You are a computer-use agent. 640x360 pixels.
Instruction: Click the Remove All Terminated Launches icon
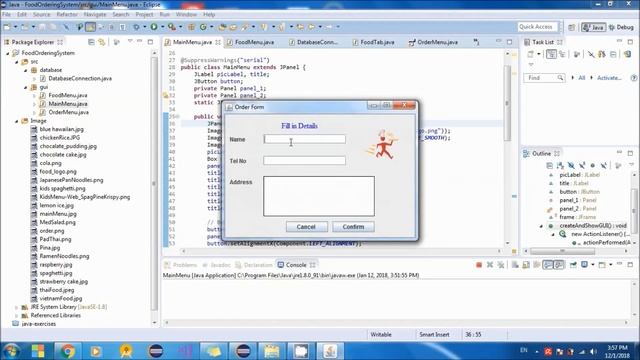501,265
